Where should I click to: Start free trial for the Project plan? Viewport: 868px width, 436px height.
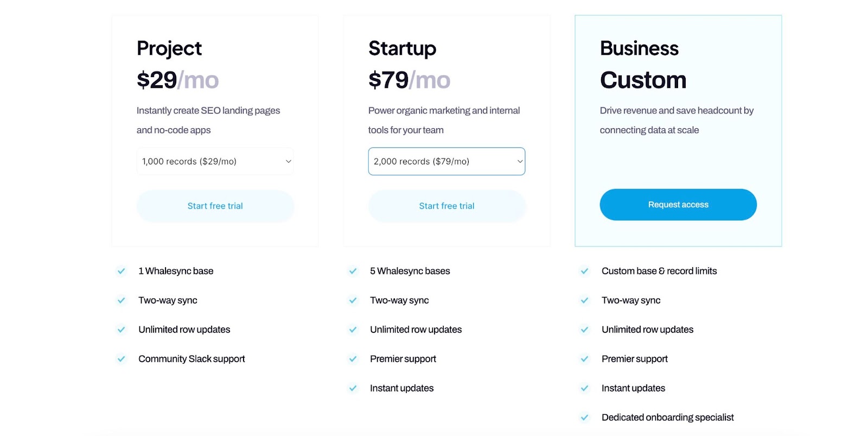click(x=215, y=206)
